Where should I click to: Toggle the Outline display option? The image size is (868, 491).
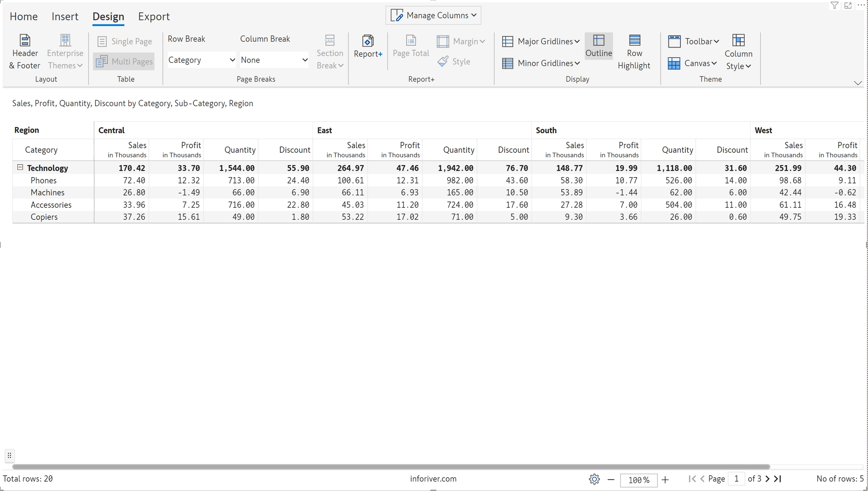(599, 46)
